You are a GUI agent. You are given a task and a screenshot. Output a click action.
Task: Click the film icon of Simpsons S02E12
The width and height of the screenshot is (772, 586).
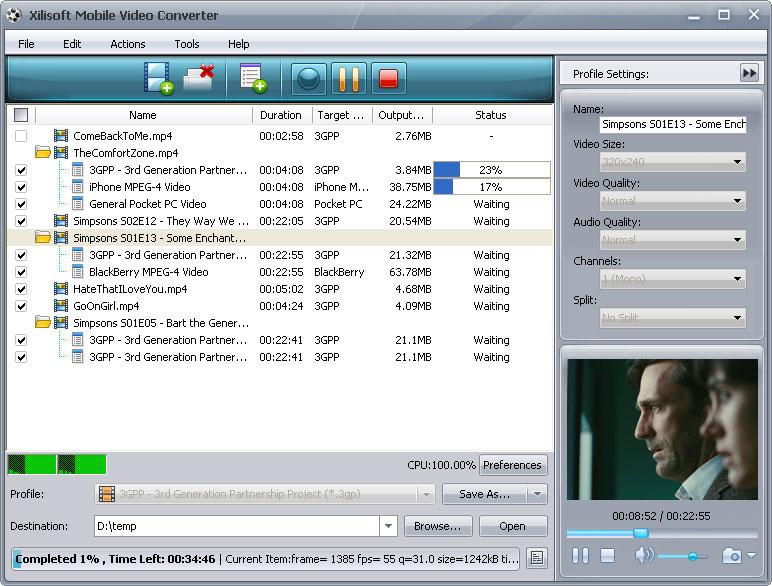coord(61,221)
